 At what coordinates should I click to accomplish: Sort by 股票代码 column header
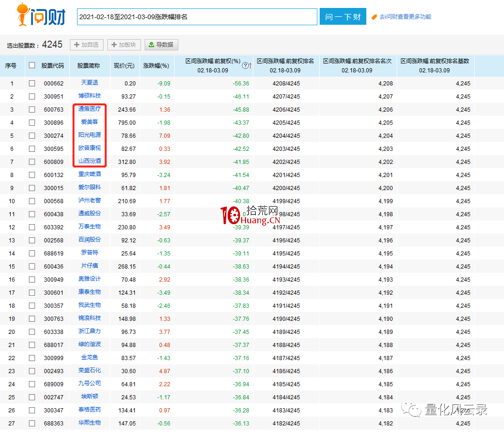(52, 66)
